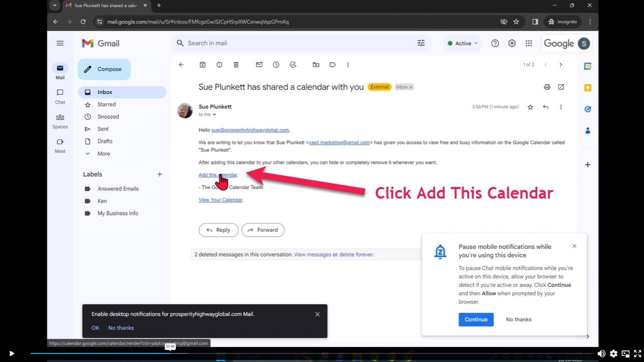Image resolution: width=644 pixels, height=362 pixels.
Task: Print the email conversation
Action: (x=547, y=87)
